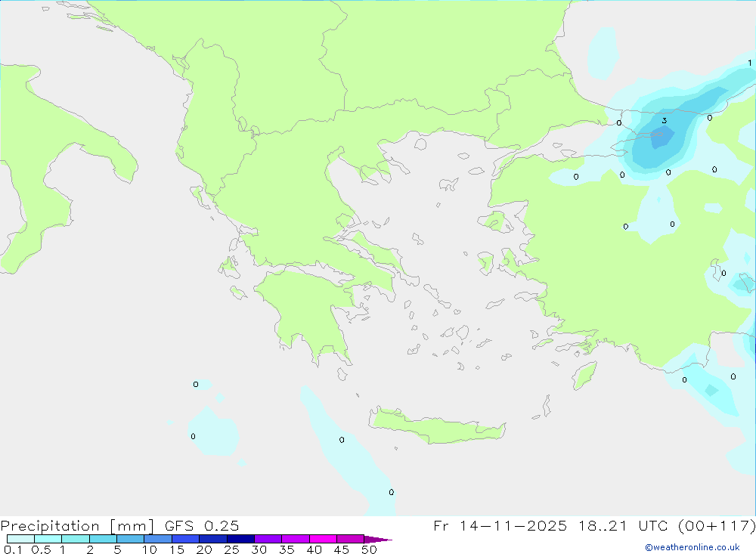
Task: Click the '0.1' legend scale number
Action: point(13,549)
